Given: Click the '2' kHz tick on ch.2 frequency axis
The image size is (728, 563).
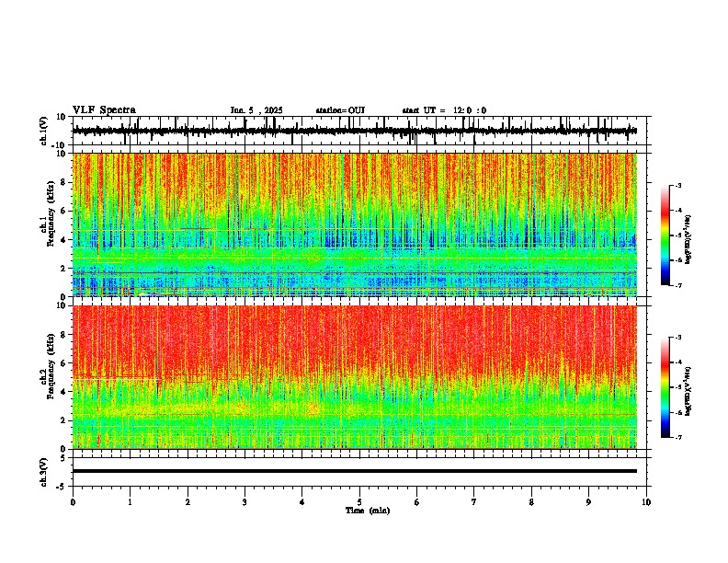Looking at the screenshot, I should click(63, 420).
